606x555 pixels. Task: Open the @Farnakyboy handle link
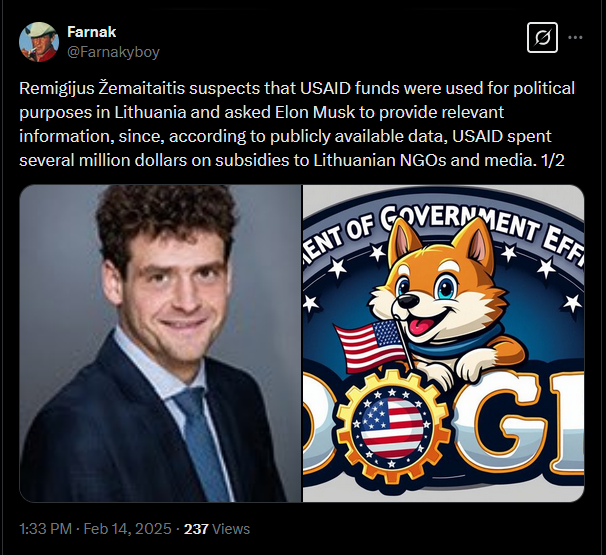(x=113, y=51)
